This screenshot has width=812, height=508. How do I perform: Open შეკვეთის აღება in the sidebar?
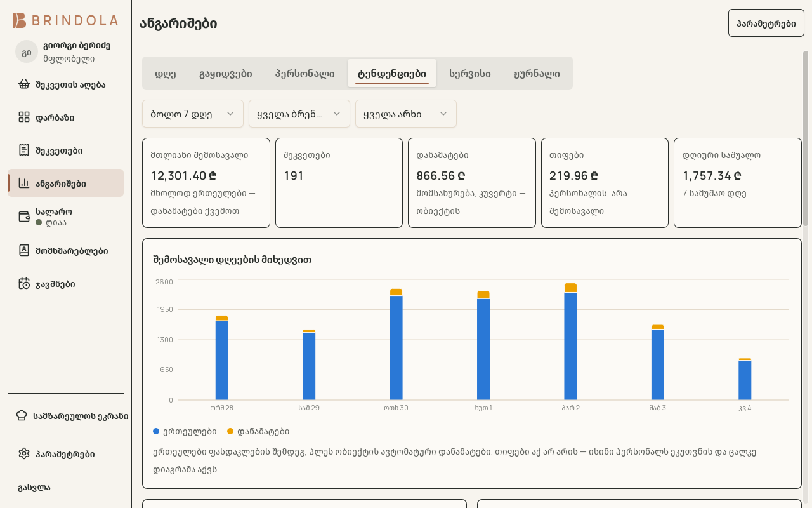point(65,84)
